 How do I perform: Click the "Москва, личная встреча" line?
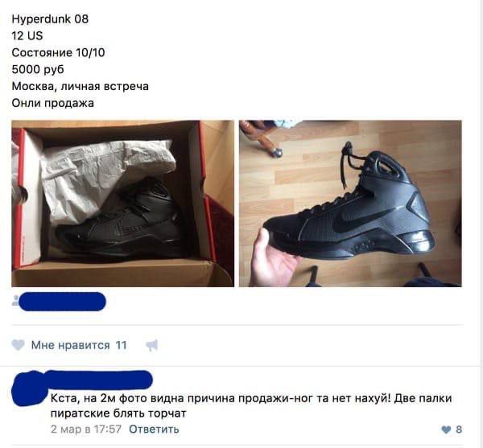tap(80, 86)
